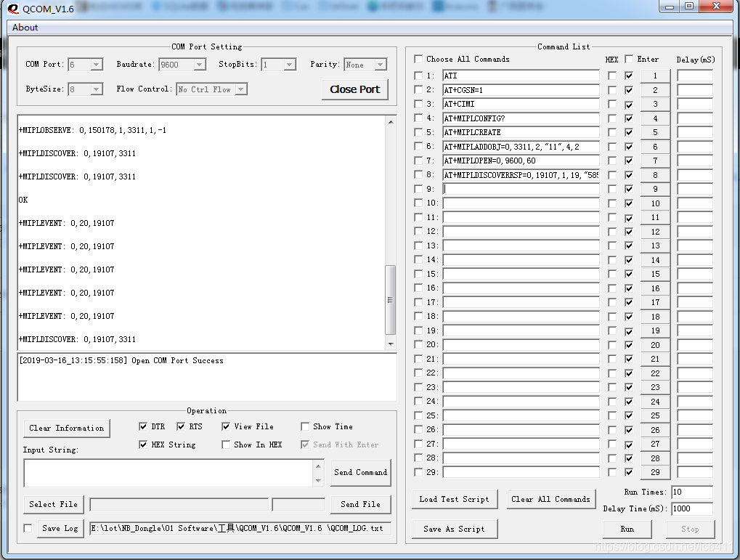The image size is (740, 560).
Task: Click Input String spinner up arrow
Action: tap(318, 466)
